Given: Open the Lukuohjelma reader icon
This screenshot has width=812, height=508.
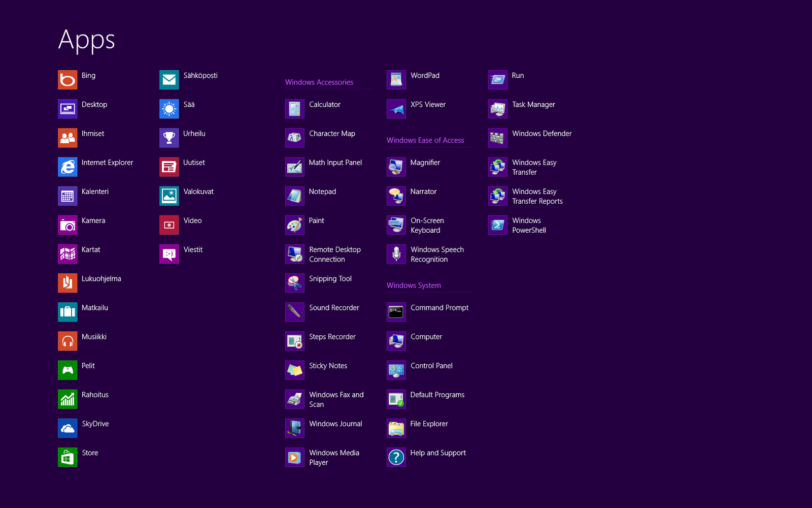Looking at the screenshot, I should (67, 282).
